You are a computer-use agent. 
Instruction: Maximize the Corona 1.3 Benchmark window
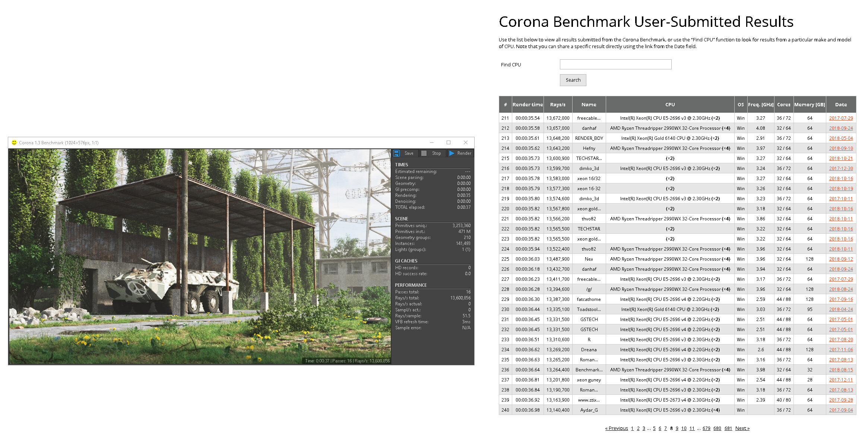[449, 142]
